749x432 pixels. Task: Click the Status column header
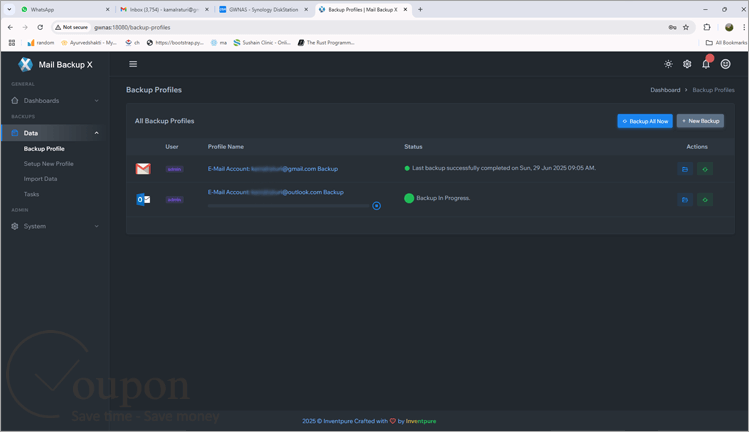[x=413, y=147]
